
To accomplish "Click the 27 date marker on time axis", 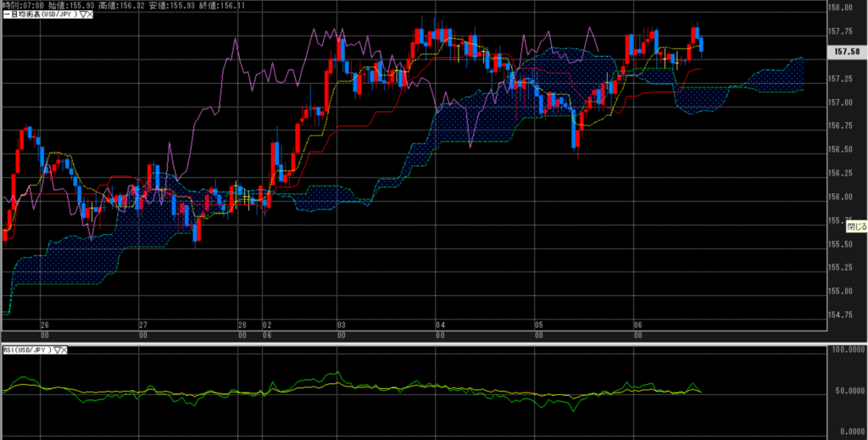I will 143,326.
